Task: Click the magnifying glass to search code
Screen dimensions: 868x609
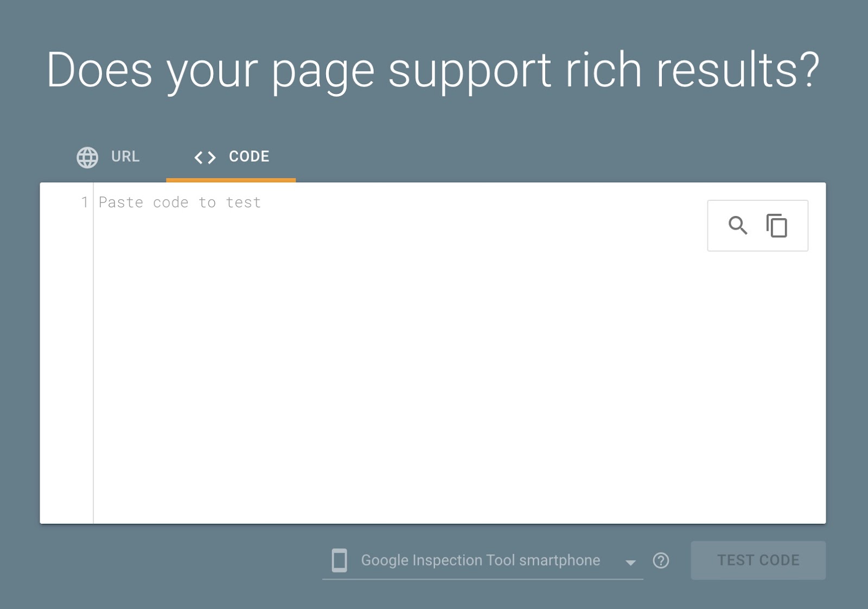Action: [x=739, y=225]
